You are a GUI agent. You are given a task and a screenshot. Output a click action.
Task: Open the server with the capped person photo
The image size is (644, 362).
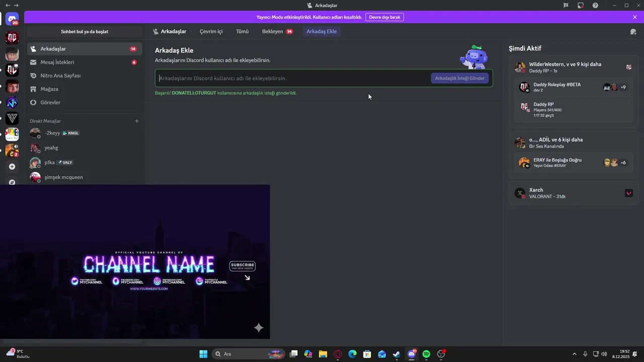point(12,54)
